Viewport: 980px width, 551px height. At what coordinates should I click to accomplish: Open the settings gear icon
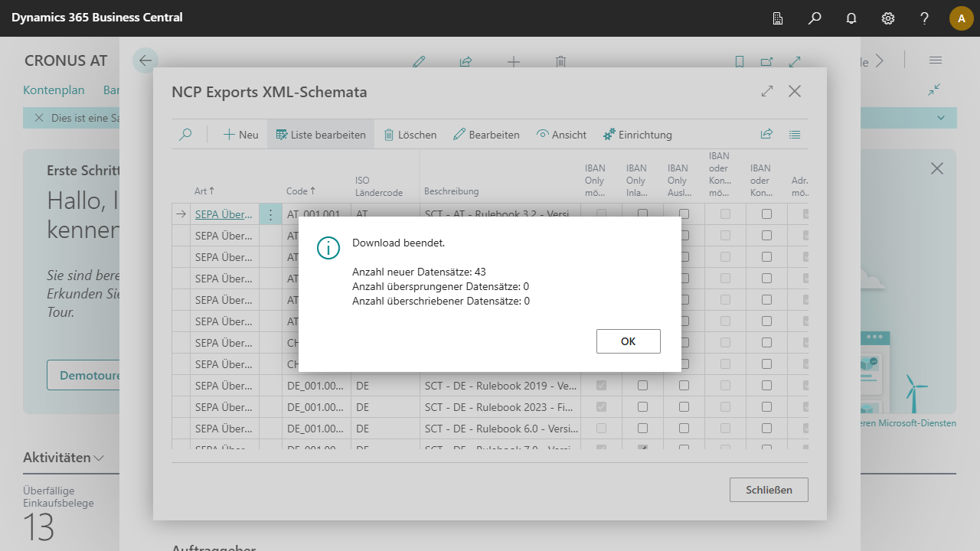pyautogui.click(x=888, y=18)
